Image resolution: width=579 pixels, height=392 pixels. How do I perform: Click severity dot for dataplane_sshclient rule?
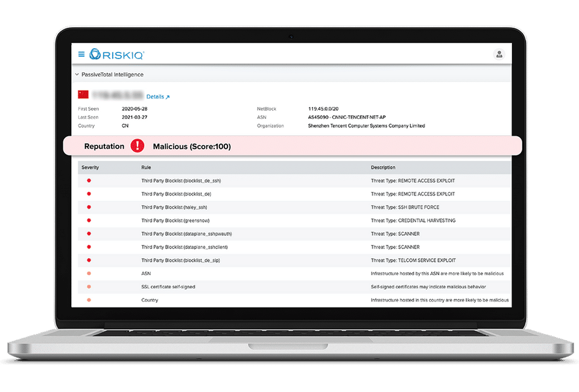pos(89,247)
